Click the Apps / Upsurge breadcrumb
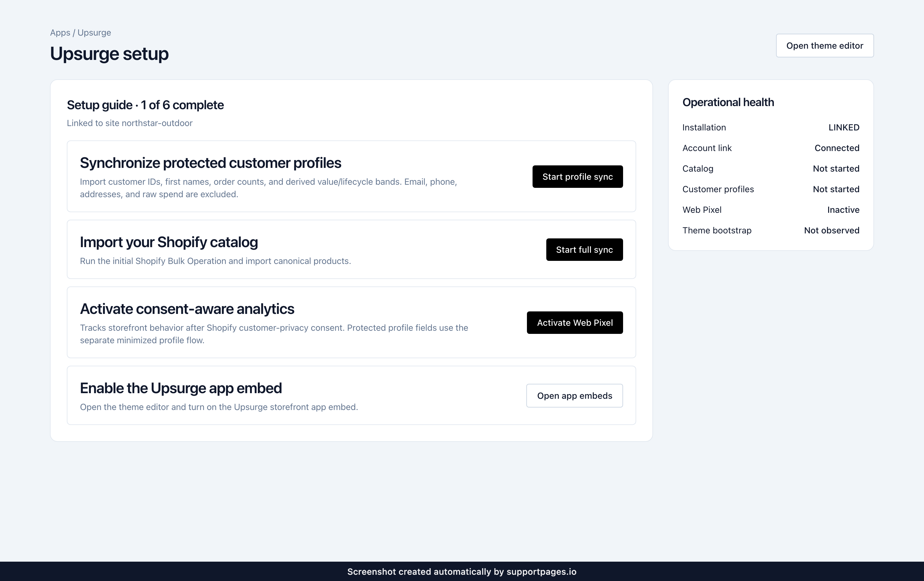The height and width of the screenshot is (581, 924). pos(81,32)
